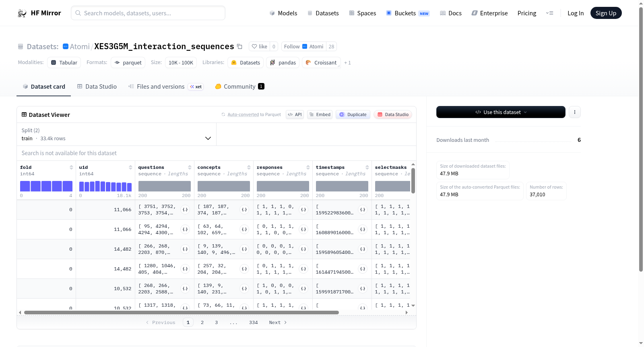This screenshot has width=644, height=347.
Task: Go to Models in the navigation
Action: (283, 13)
